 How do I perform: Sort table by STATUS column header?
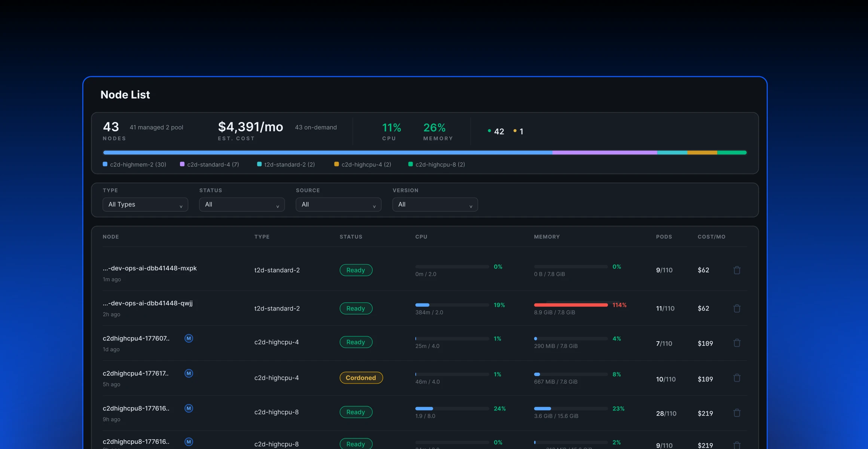[x=351, y=237]
